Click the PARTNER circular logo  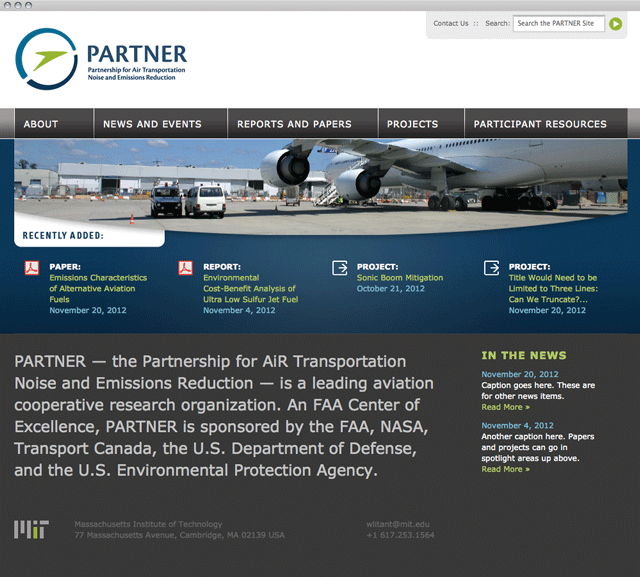pyautogui.click(x=47, y=59)
